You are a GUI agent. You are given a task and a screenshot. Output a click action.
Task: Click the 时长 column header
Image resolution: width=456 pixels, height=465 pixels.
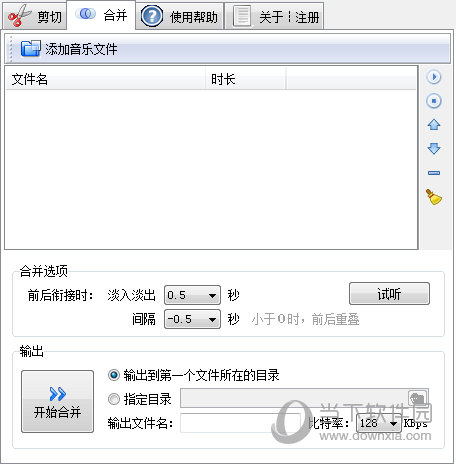click(x=246, y=79)
